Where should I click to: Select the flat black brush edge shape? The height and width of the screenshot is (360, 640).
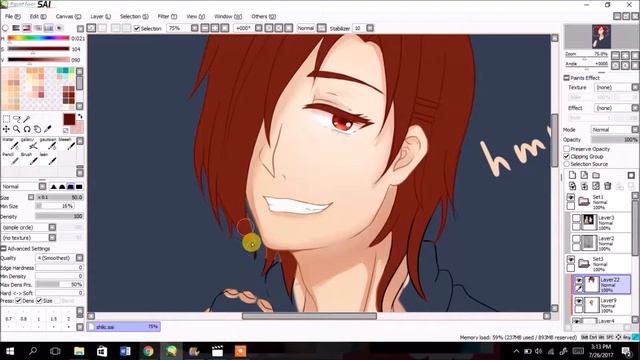click(79, 187)
